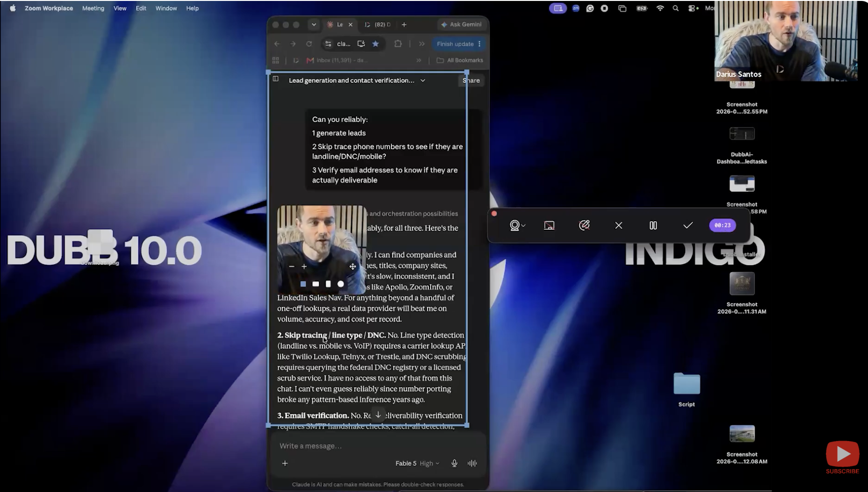Open the Window menu
Screen dimensions: 868x492
(166, 8)
